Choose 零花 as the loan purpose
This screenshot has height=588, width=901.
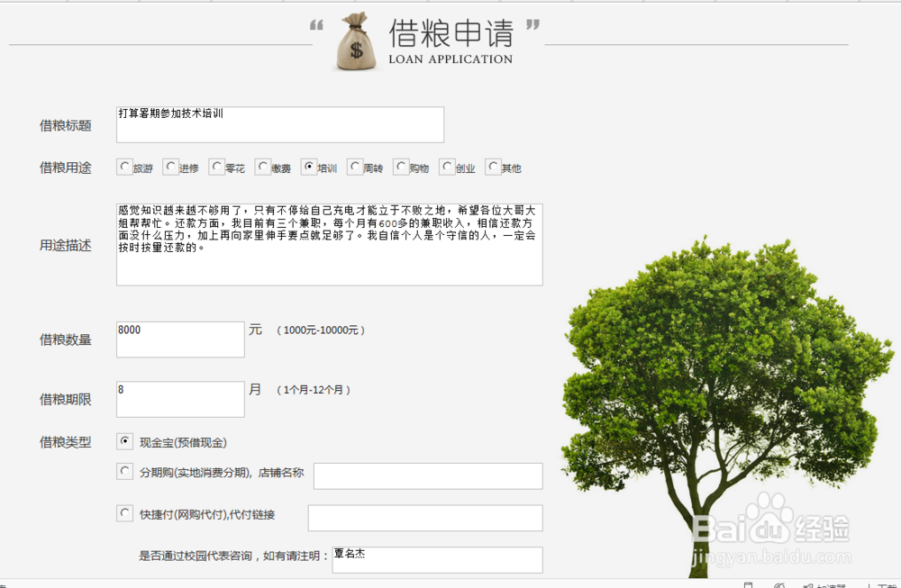215,167
